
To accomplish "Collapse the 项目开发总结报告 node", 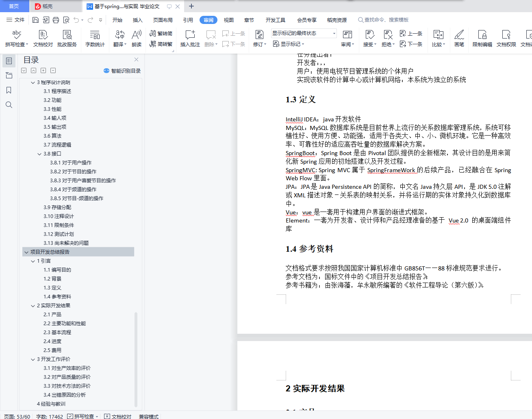I will [26, 252].
